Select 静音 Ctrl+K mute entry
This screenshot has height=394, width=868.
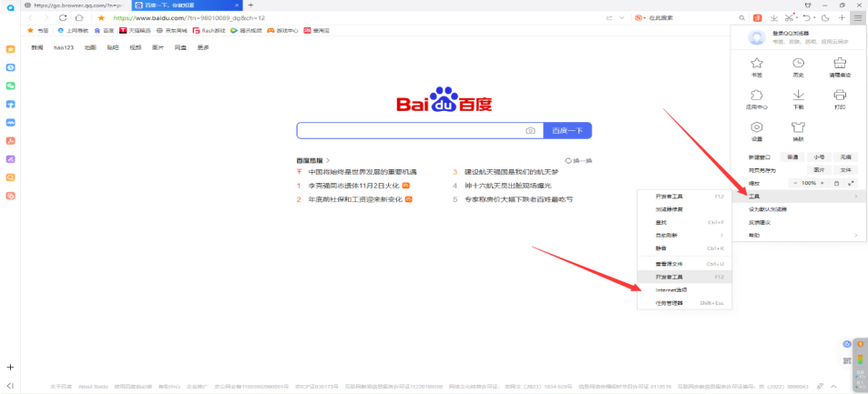click(x=685, y=248)
